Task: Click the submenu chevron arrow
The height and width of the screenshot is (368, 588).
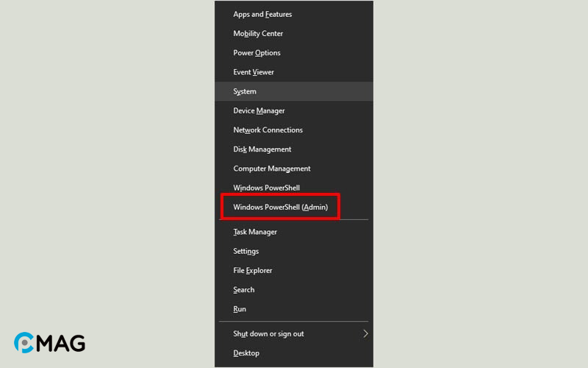Action: click(365, 333)
